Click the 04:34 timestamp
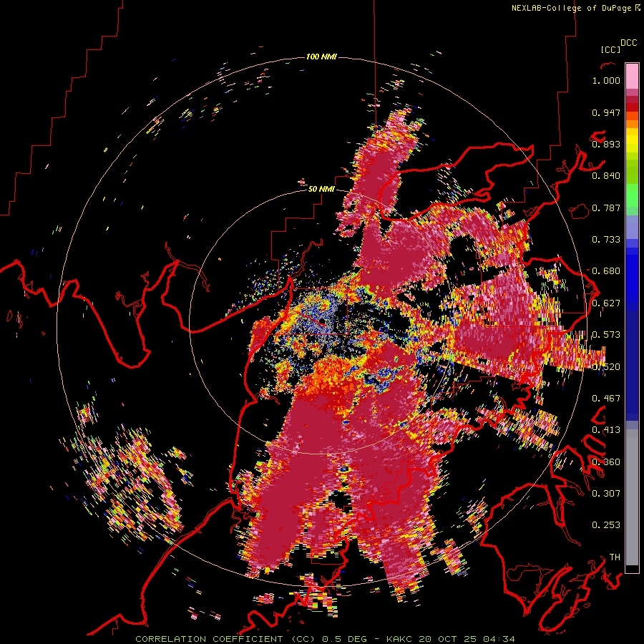The height and width of the screenshot is (644, 644). [499, 639]
